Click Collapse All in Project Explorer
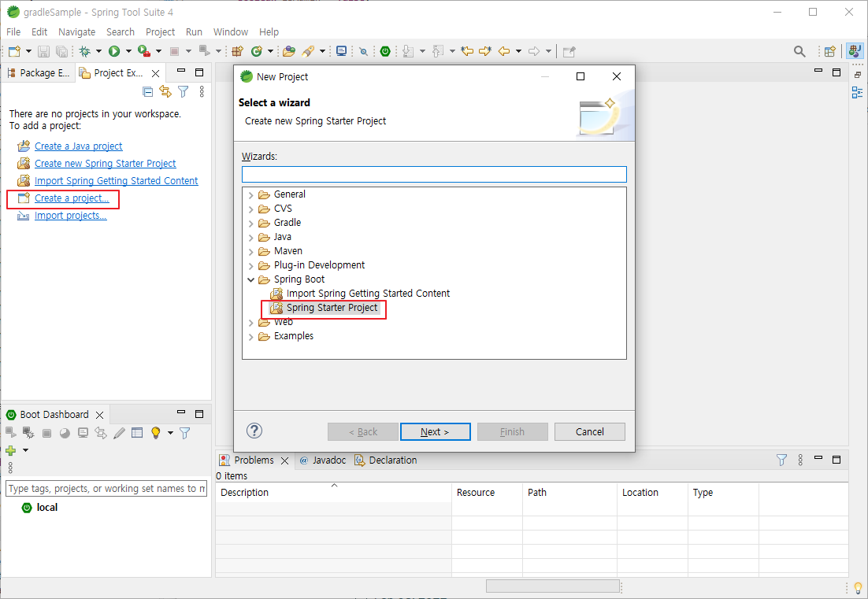 click(x=148, y=92)
